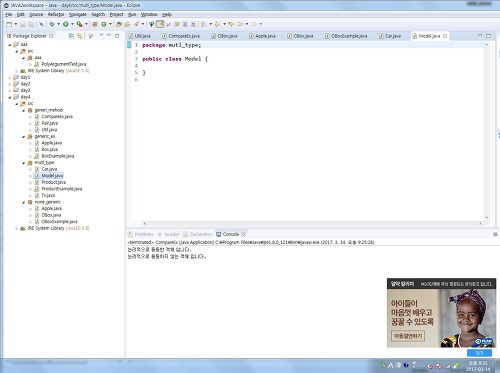Screen dimensions: 500x373
Task: Run the program with green Run icon
Action: tap(66, 24)
